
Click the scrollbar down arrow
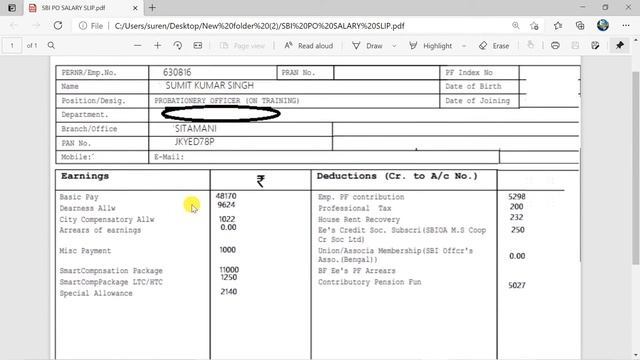[636, 356]
